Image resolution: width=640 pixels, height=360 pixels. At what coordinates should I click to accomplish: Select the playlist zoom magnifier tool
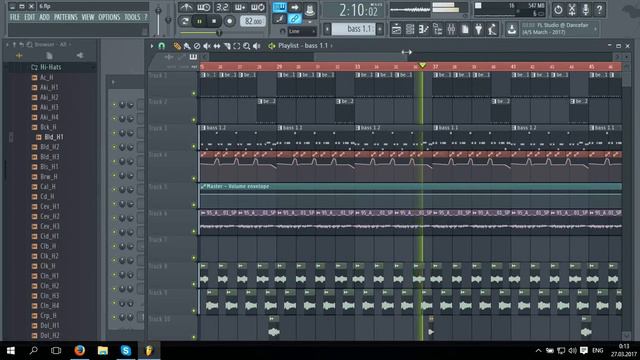coord(247,46)
